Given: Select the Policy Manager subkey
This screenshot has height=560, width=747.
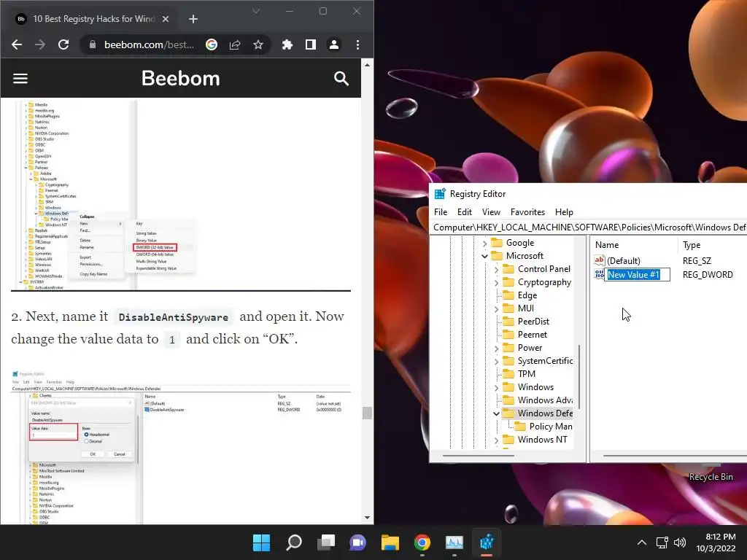Looking at the screenshot, I should pyautogui.click(x=551, y=427).
